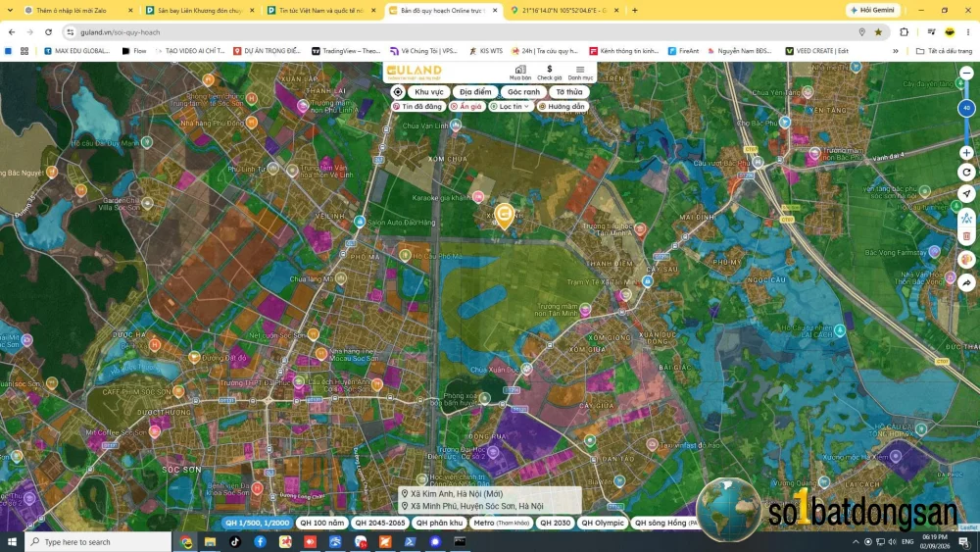
Task: Open Facebook from the taskbar
Action: pos(260,541)
